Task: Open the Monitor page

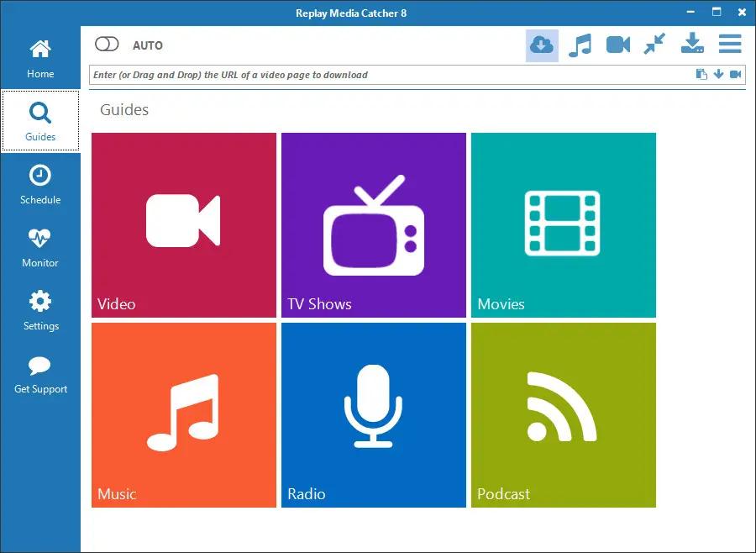Action: 40,248
